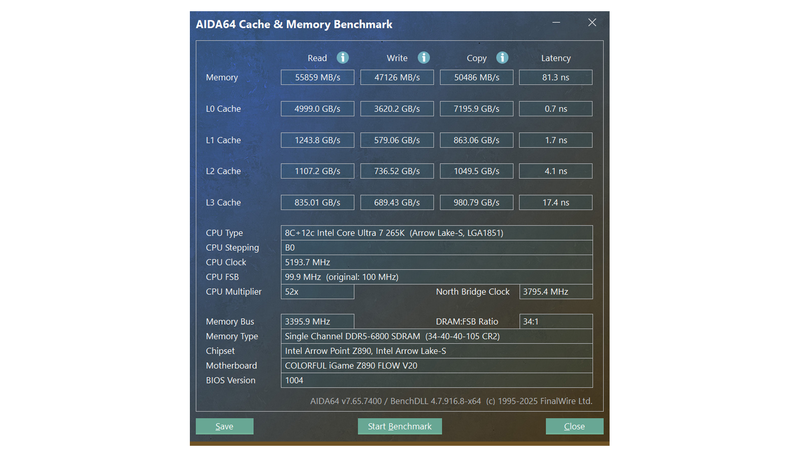Viewport: 800px width, 457px height.
Task: Click the info icon next to Read
Action: point(343,58)
